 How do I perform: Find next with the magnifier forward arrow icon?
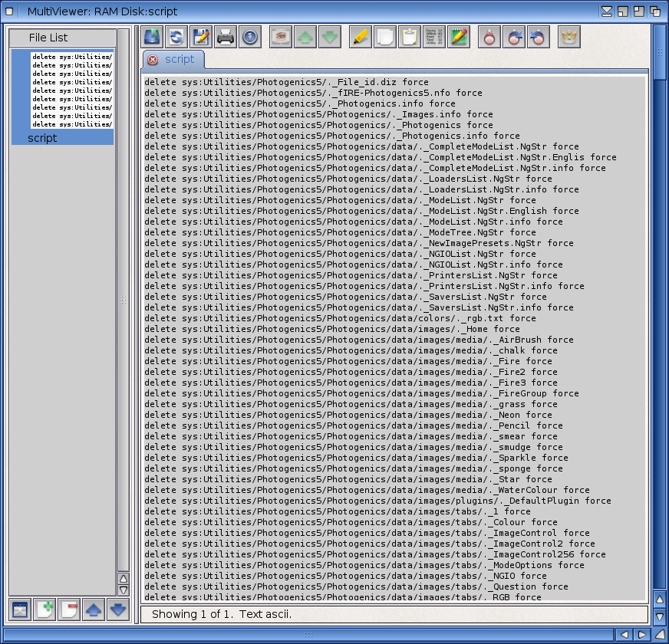[x=514, y=37]
